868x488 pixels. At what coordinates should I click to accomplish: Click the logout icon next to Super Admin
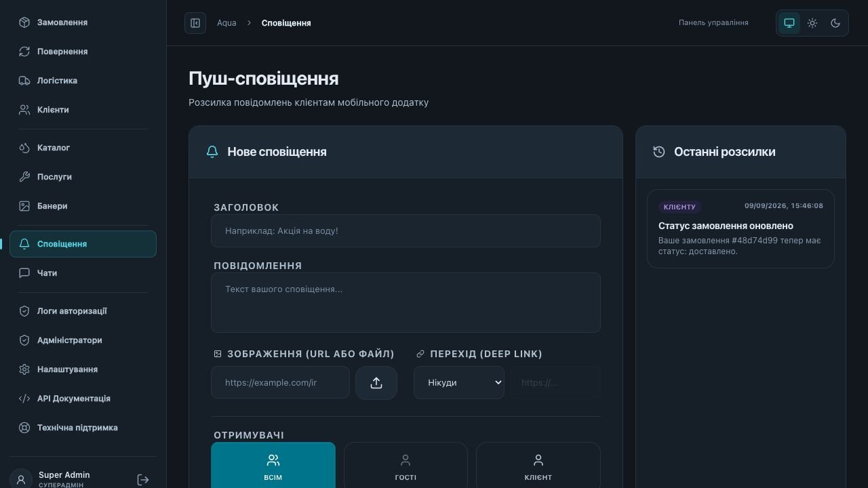coord(143,480)
